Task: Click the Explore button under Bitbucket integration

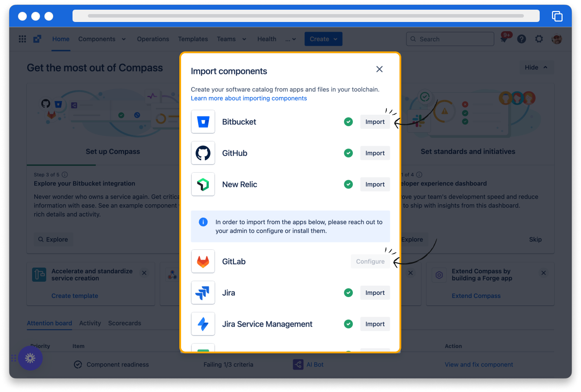Action: click(53, 240)
